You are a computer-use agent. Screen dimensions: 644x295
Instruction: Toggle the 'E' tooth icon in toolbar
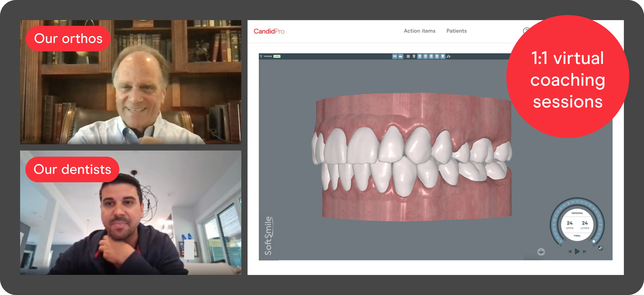431,57
